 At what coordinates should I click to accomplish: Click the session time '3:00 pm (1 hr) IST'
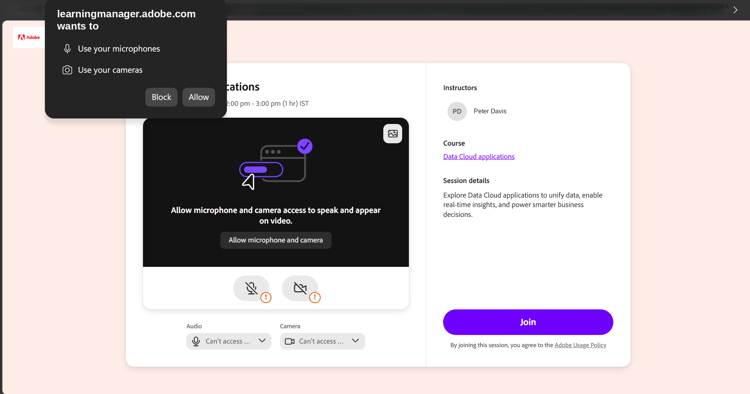click(282, 103)
